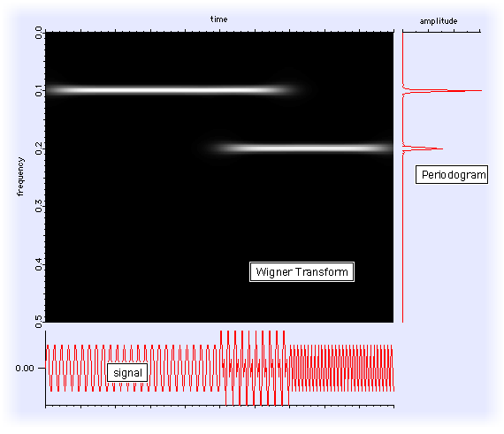Click the bright band at frequency 0.2
The image size is (504, 434).
pos(299,148)
